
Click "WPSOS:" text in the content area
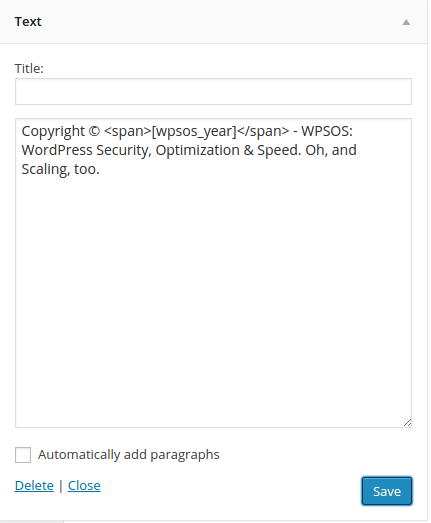coord(327,131)
